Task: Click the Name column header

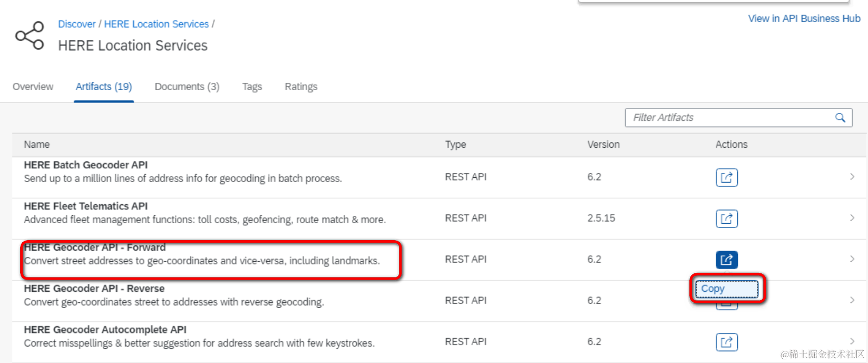Action: click(37, 145)
